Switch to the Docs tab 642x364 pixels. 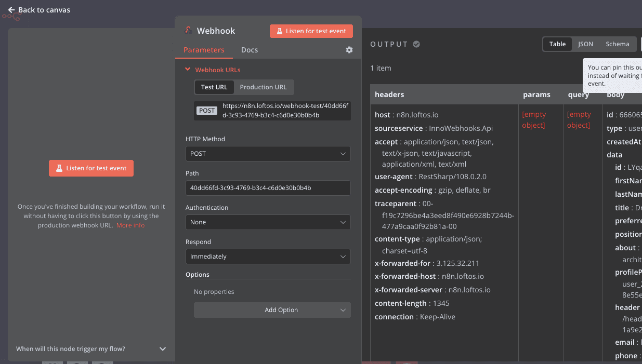[x=249, y=50]
